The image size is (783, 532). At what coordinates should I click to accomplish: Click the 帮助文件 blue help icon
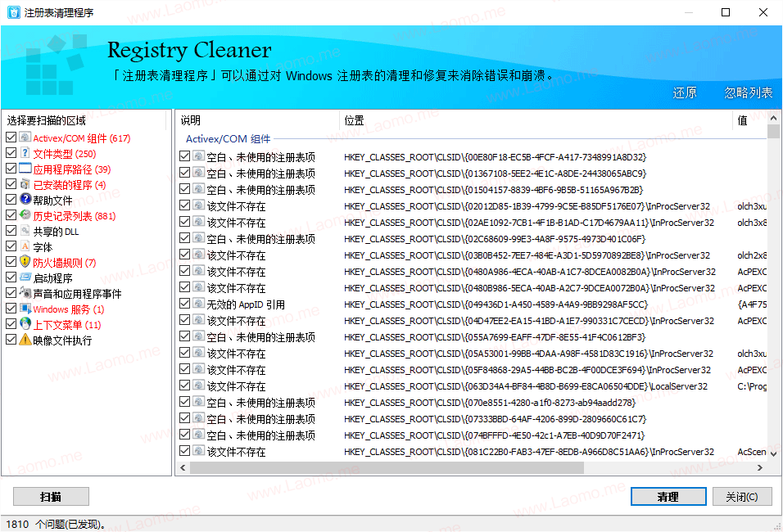coord(25,199)
